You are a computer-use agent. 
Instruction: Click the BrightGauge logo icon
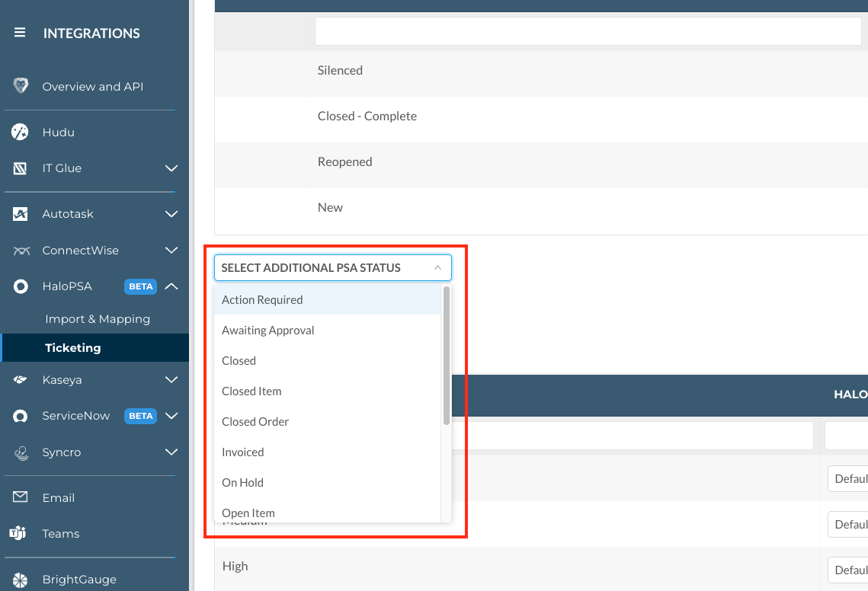coord(20,580)
